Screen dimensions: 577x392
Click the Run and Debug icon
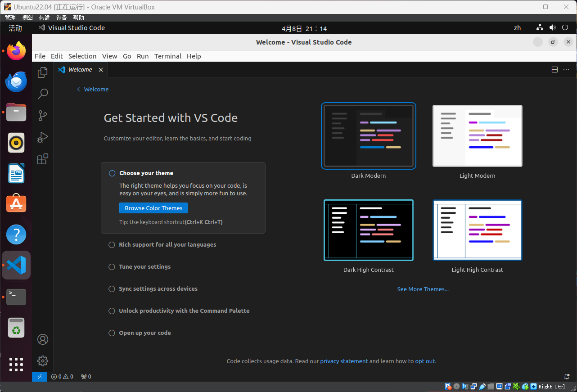[x=42, y=137]
